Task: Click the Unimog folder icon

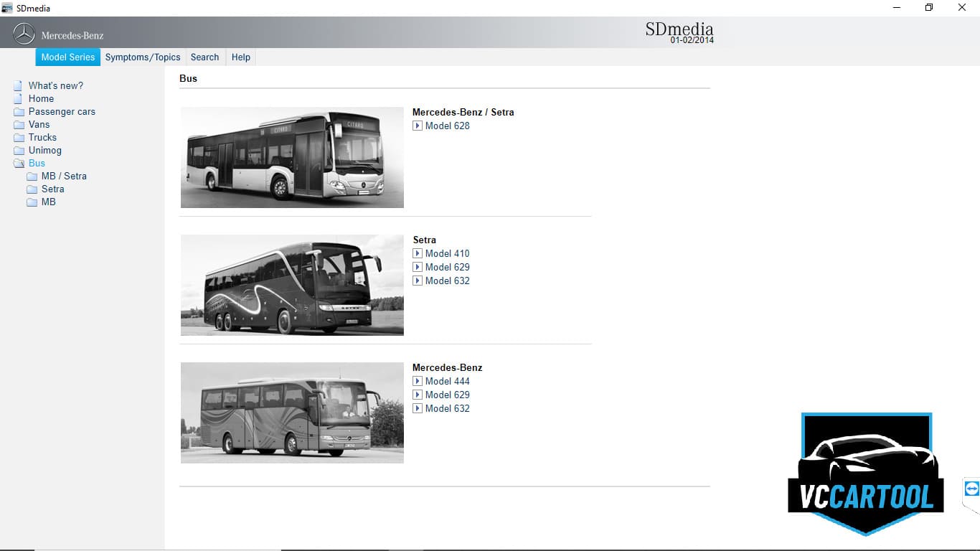Action: pos(19,150)
